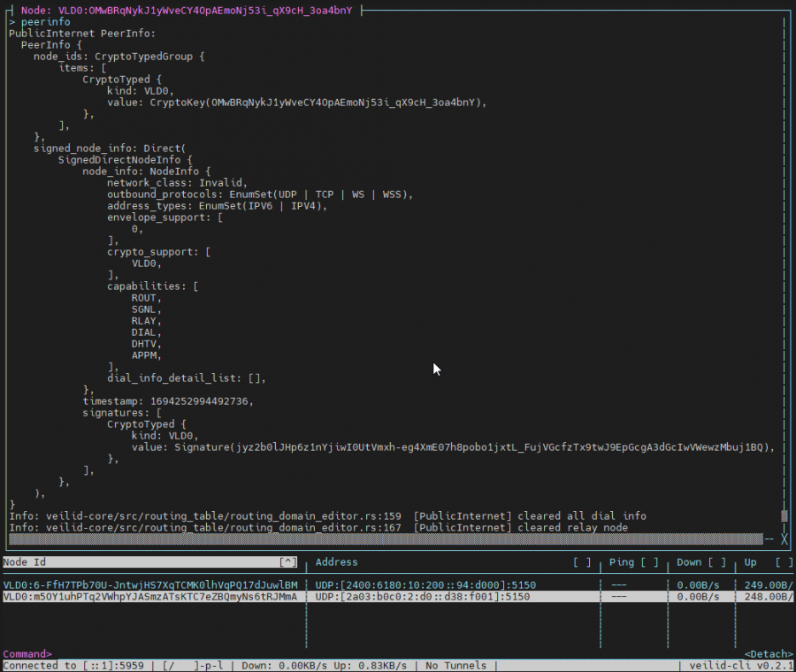Click the Address column header label
The width and height of the screenshot is (796, 672).
click(x=336, y=562)
